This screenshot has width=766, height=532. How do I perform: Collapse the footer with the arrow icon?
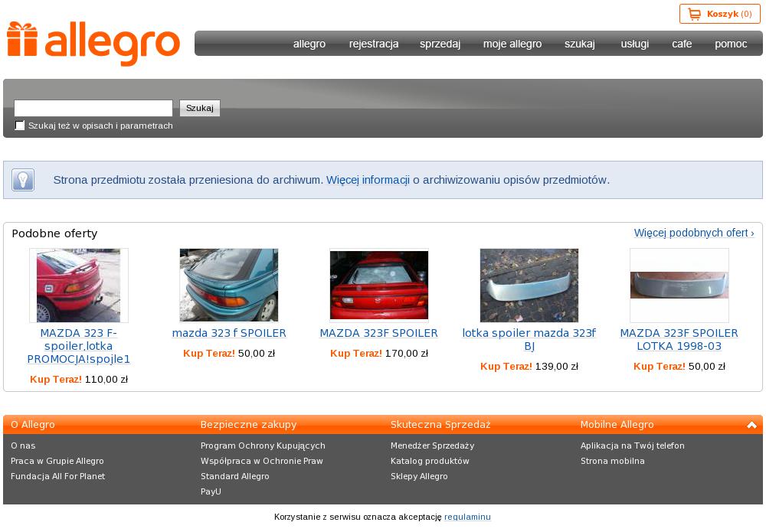pos(751,425)
